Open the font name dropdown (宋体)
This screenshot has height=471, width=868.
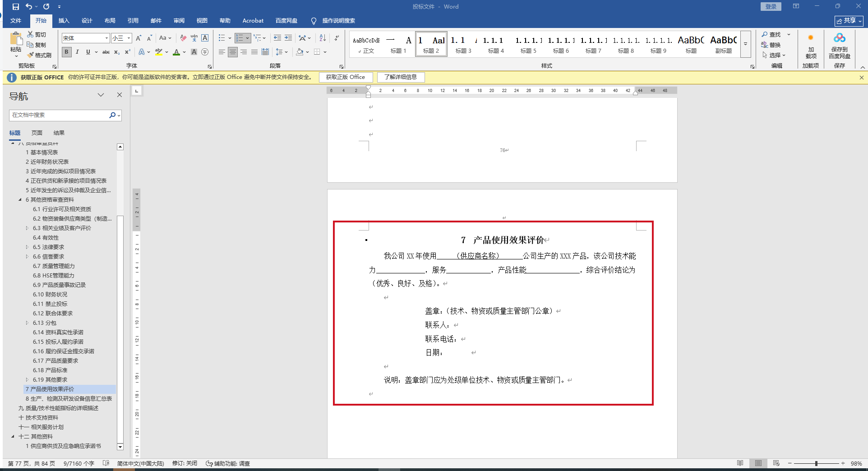(106, 38)
